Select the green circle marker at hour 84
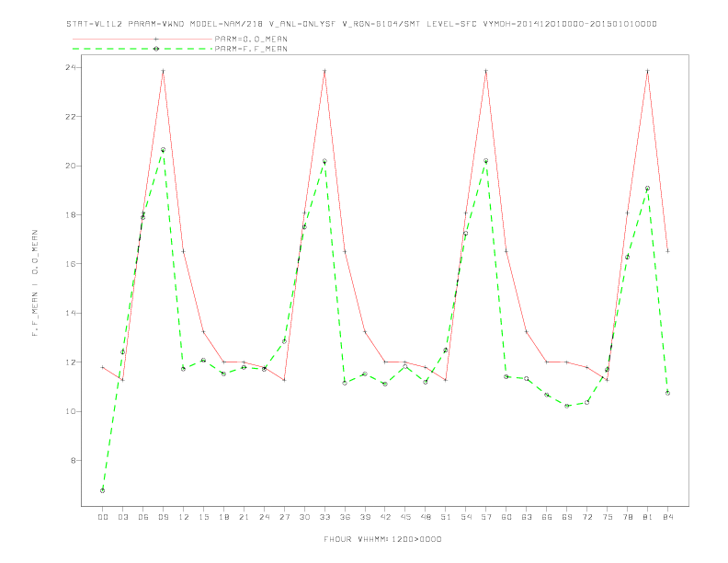The width and height of the screenshot is (728, 563). [x=668, y=393]
